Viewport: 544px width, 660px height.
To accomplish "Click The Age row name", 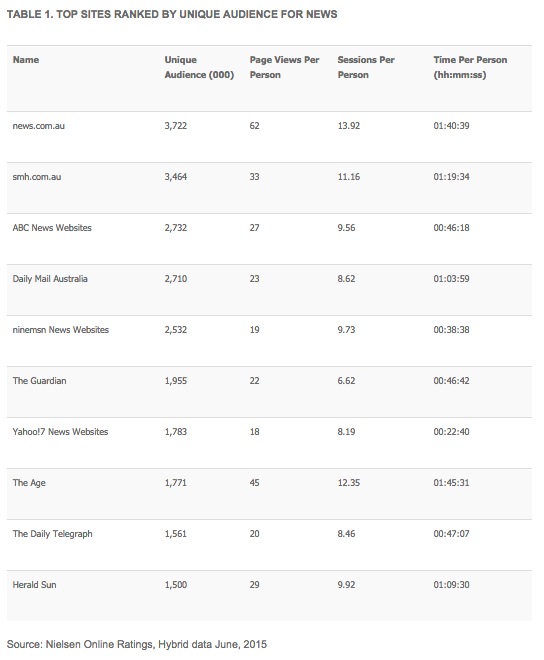I will point(29,483).
